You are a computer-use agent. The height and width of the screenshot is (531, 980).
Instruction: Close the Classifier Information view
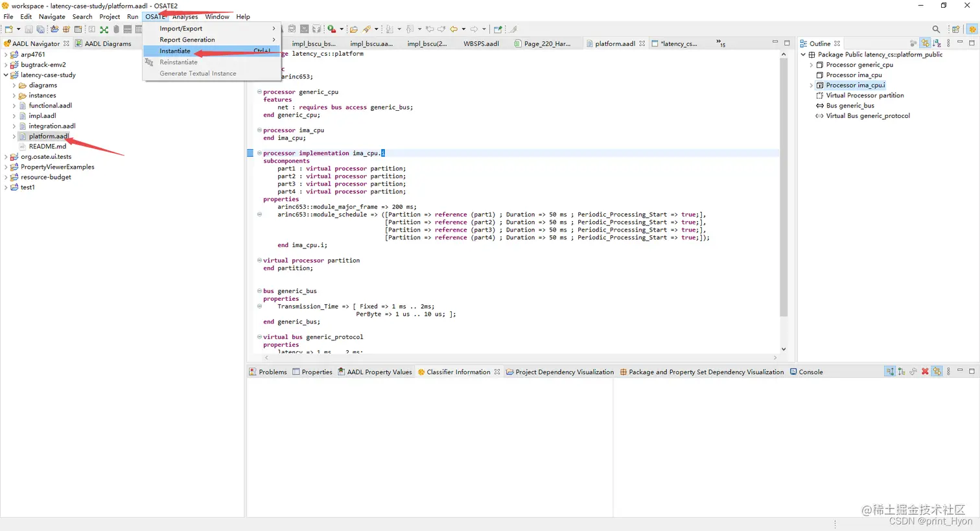497,372
